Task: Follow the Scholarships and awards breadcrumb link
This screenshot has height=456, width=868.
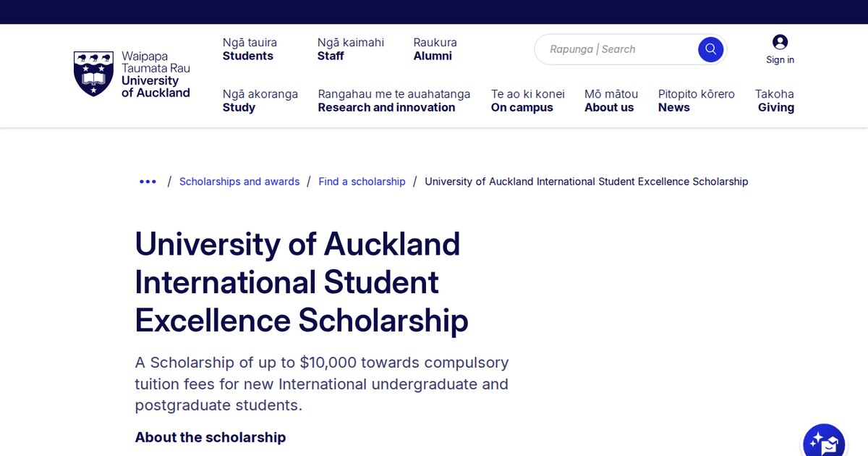Action: coord(239,182)
